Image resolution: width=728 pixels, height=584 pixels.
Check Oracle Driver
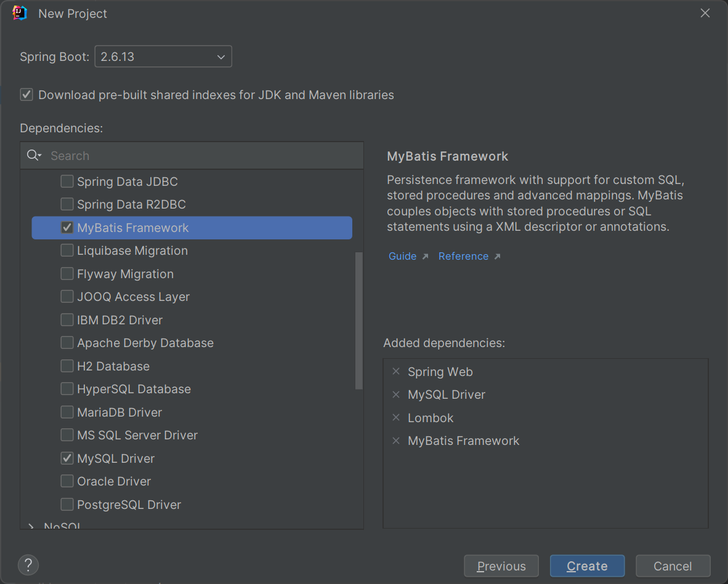(x=67, y=481)
